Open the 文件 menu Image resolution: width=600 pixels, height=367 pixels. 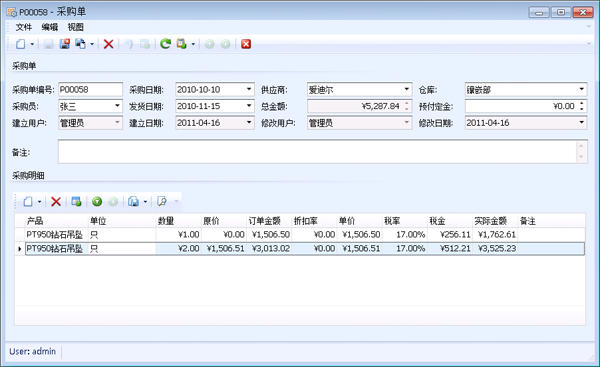24,27
